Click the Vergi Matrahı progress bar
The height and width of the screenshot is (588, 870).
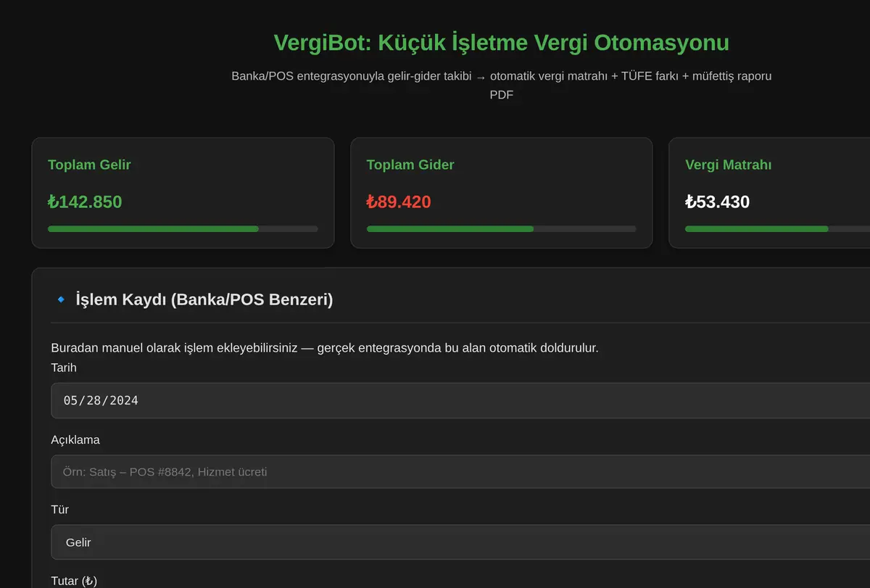(777, 229)
